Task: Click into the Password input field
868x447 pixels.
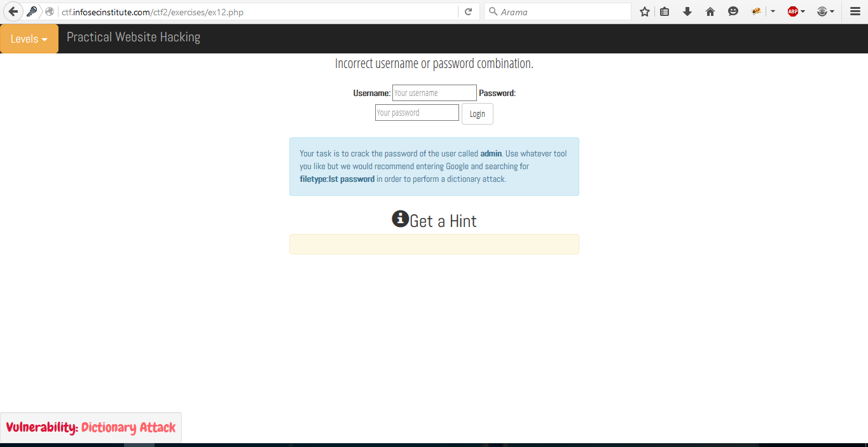Action: click(417, 113)
